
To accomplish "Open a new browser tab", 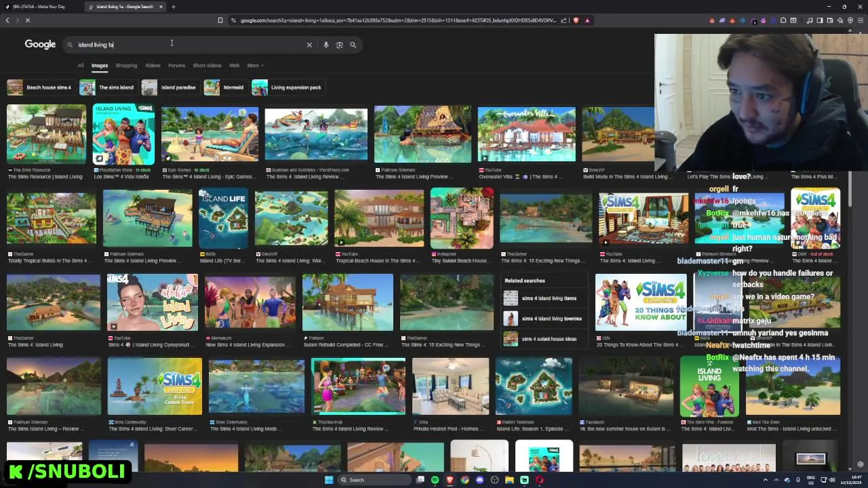I will pyautogui.click(x=173, y=7).
